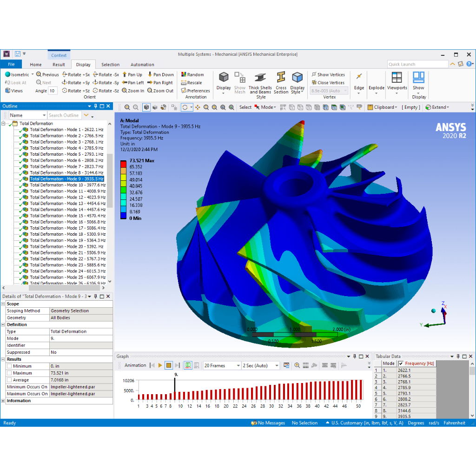
Task: Expand the Information section
Action: click(3, 401)
